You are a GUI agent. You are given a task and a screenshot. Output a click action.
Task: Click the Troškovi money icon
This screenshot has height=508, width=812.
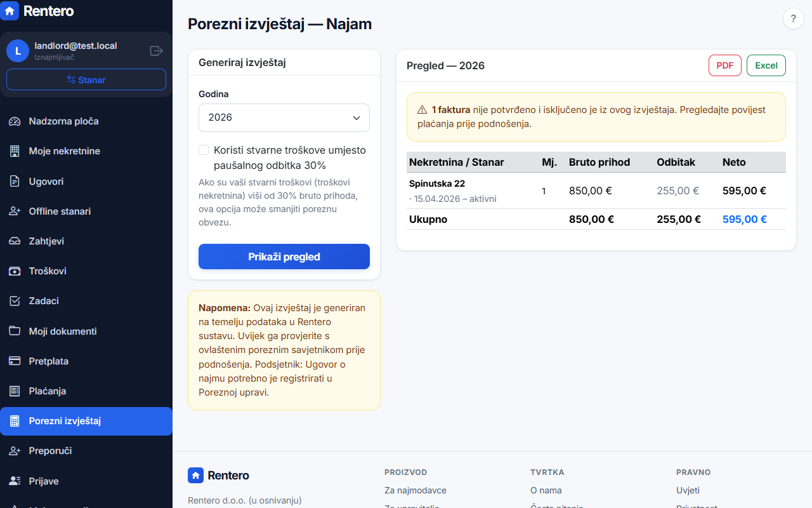coord(15,271)
